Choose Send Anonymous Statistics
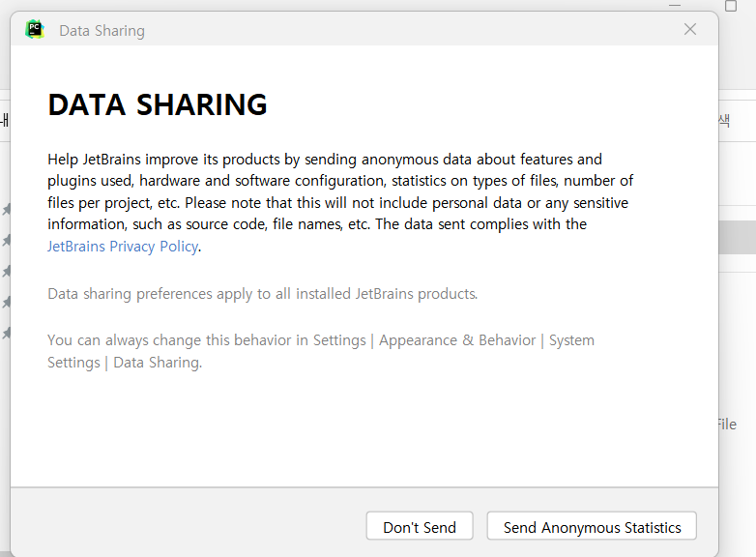Viewport: 756px width, 557px height. [592, 526]
